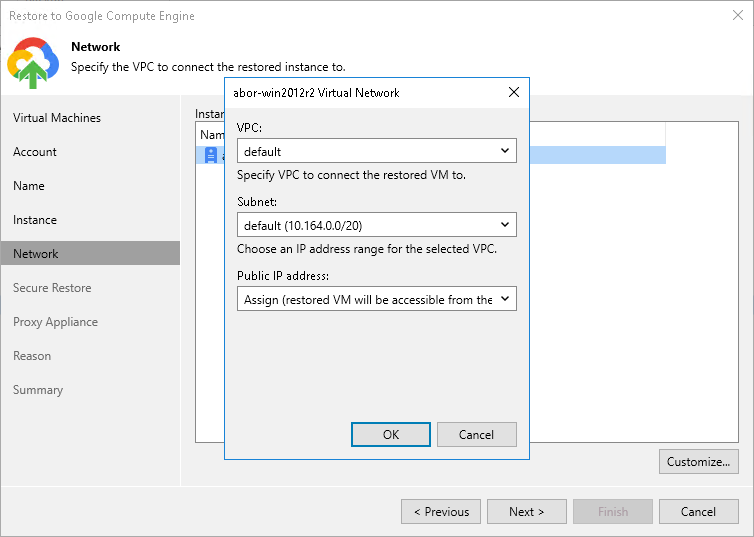Go to Virtual Machines step
Viewport: 754px width, 537px height.
pos(57,118)
